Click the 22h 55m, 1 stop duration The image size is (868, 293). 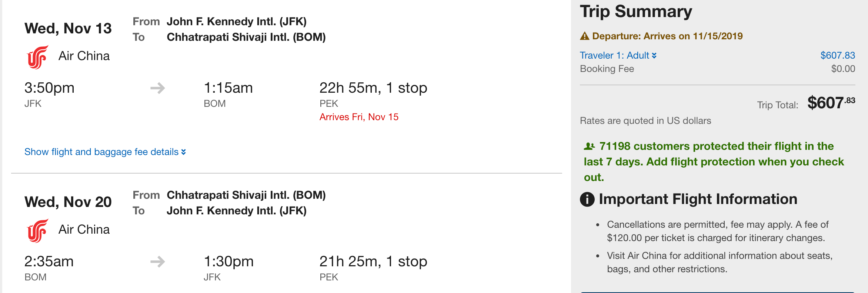(373, 88)
